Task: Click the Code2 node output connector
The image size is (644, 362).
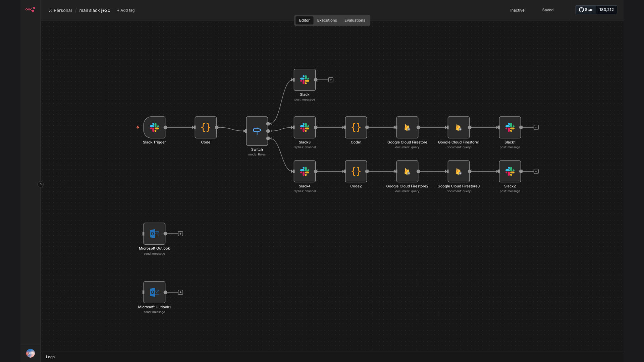Action: (x=367, y=171)
